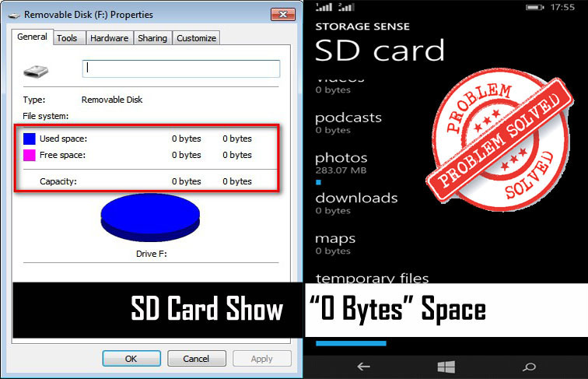Go to the Customize tab
The height and width of the screenshot is (379, 588).
tap(196, 38)
